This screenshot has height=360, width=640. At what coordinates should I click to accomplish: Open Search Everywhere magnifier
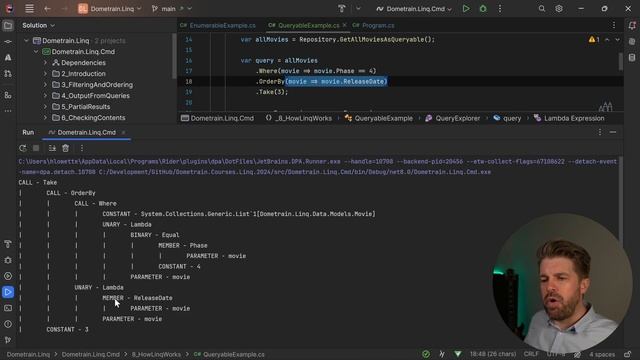point(542,9)
